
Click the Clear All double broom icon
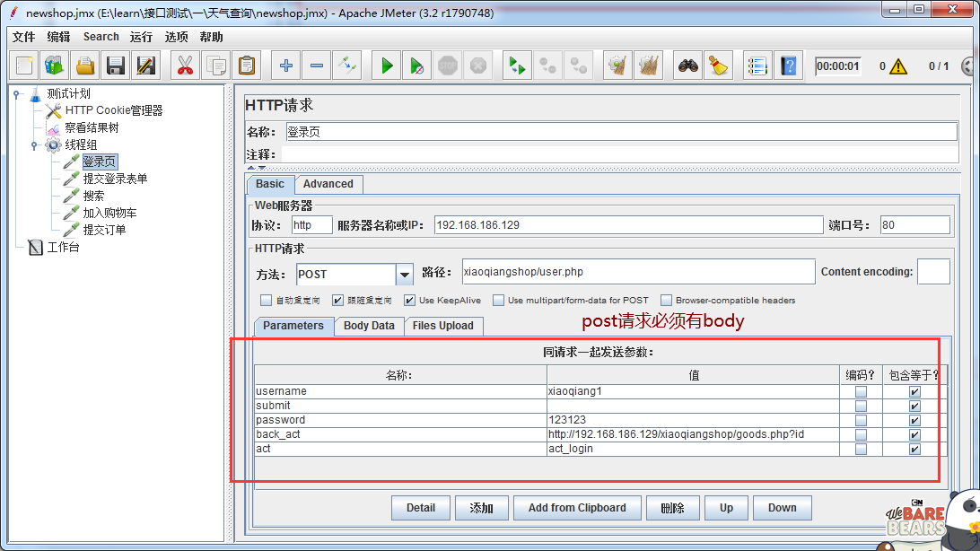point(649,66)
